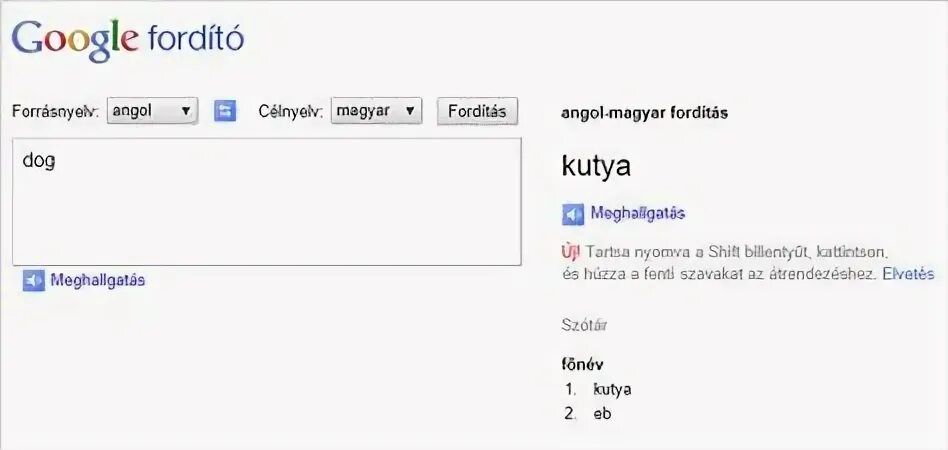Click the Meghallgatás link below the input box
948x450 pixels.
(98, 281)
